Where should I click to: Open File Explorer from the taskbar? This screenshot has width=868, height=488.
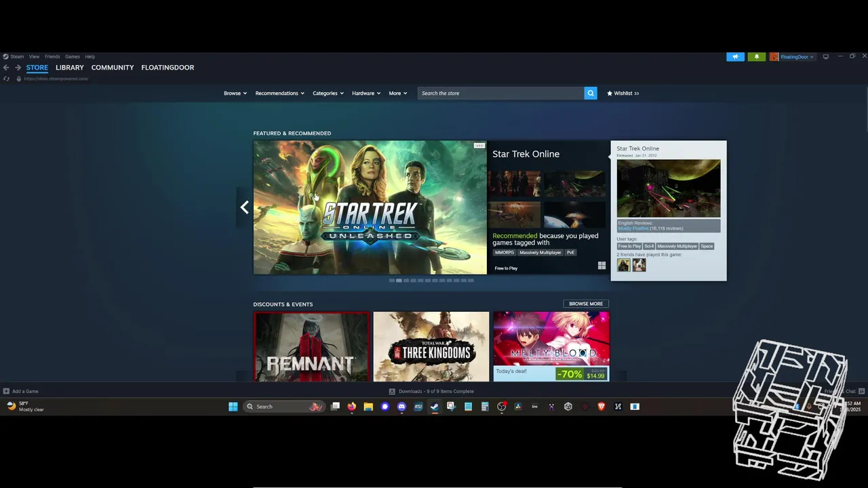pyautogui.click(x=368, y=407)
